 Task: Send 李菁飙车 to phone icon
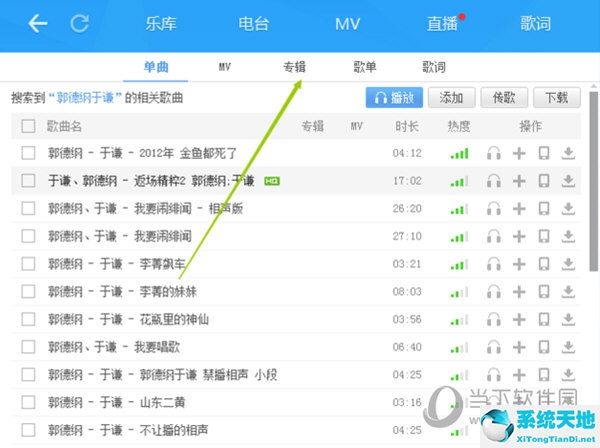click(544, 264)
